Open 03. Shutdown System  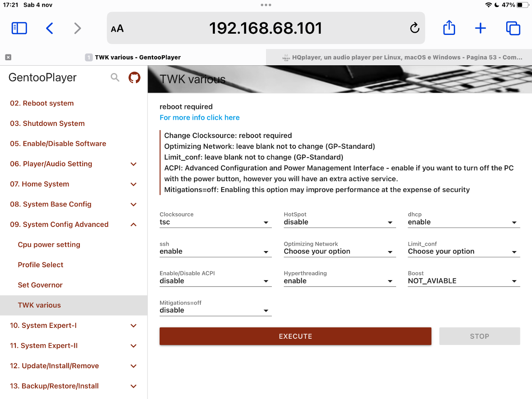click(47, 123)
